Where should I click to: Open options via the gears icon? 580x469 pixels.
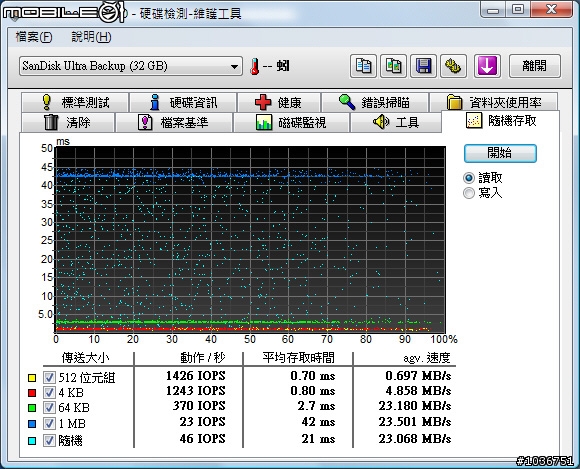[453, 66]
